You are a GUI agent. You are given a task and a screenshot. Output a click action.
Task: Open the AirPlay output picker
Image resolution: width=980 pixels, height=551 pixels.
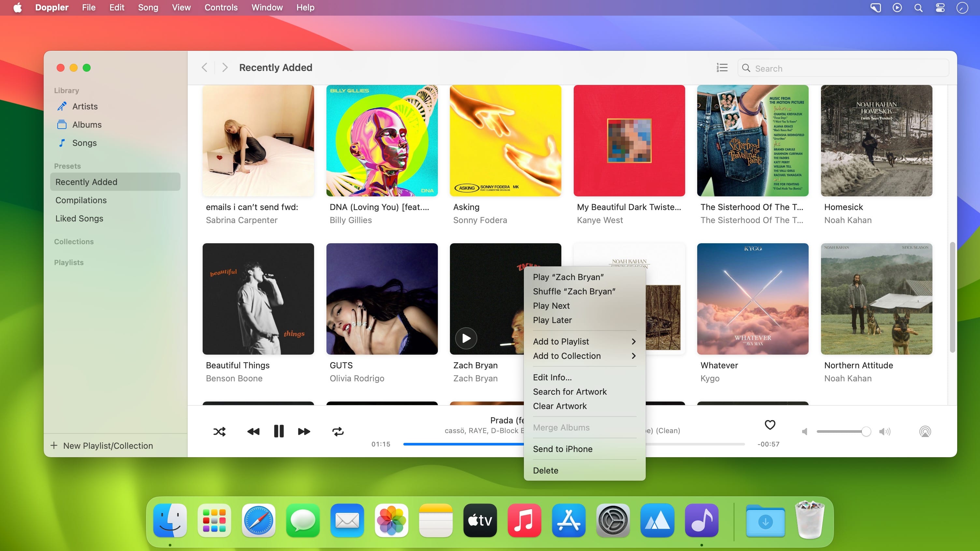pyautogui.click(x=925, y=431)
